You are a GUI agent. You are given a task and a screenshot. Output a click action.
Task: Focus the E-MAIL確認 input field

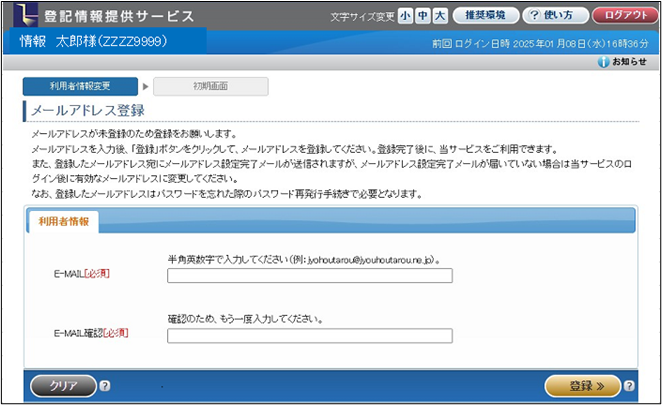pyautogui.click(x=310, y=336)
